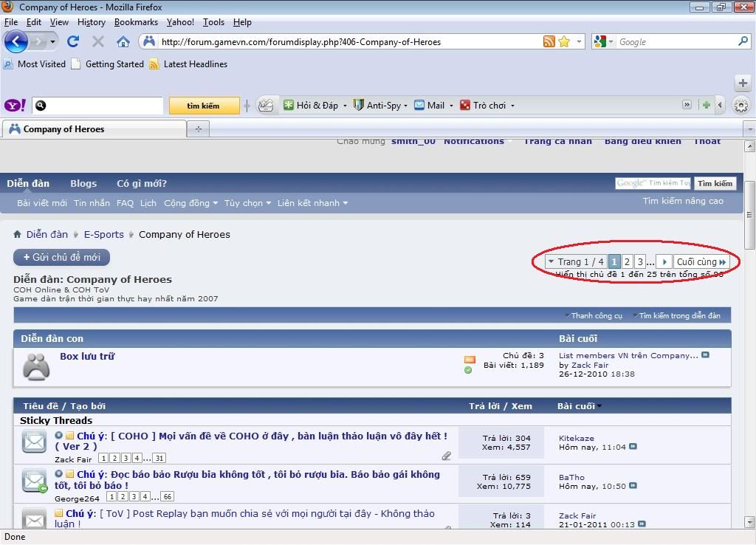Screen dimensions: 756x545
Task: Click the page scrollbar down arrow
Action: pos(749,522)
